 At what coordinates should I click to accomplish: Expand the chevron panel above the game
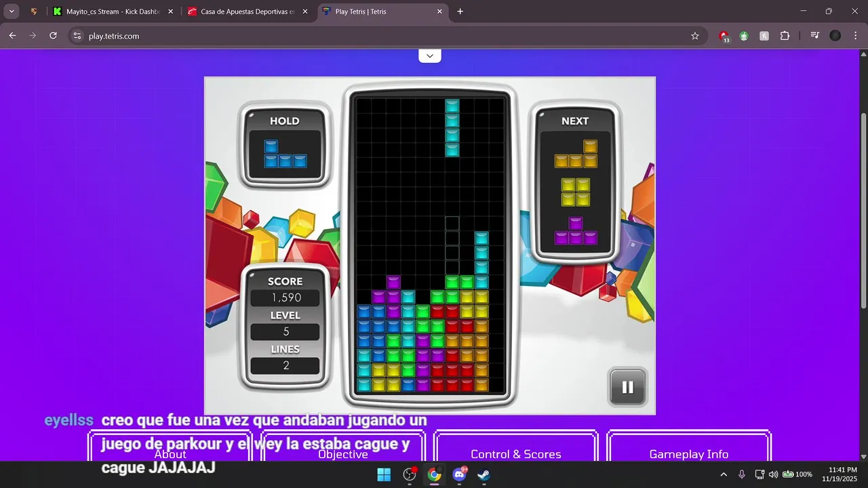(430, 56)
